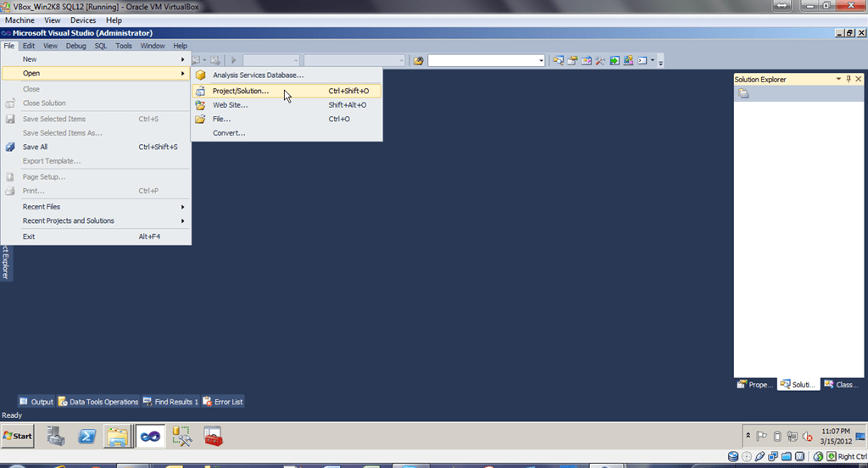Expand the New submenu in File menu
The width and height of the screenshot is (868, 468).
(x=96, y=59)
